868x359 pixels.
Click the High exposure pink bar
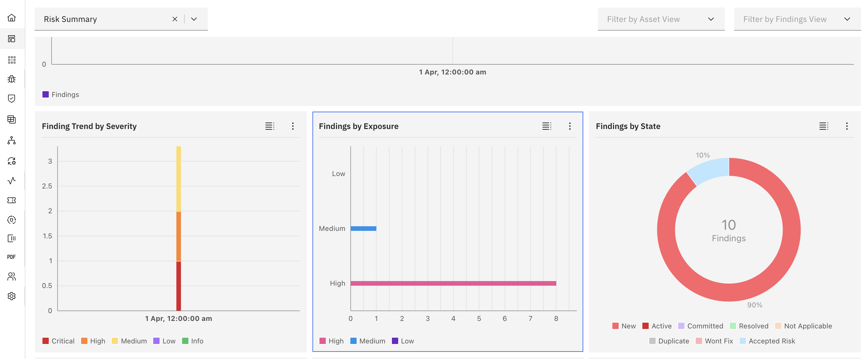(x=453, y=283)
